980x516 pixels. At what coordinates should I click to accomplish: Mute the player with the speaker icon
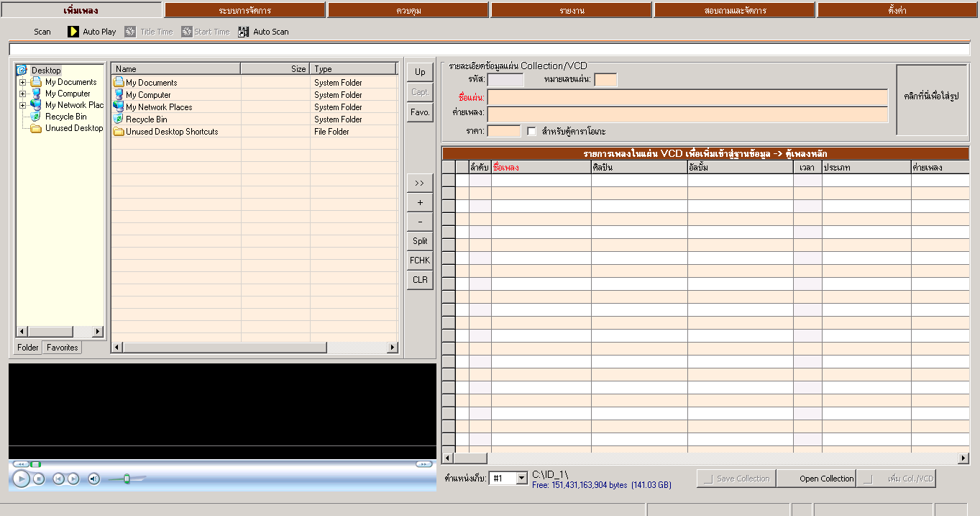tap(93, 479)
